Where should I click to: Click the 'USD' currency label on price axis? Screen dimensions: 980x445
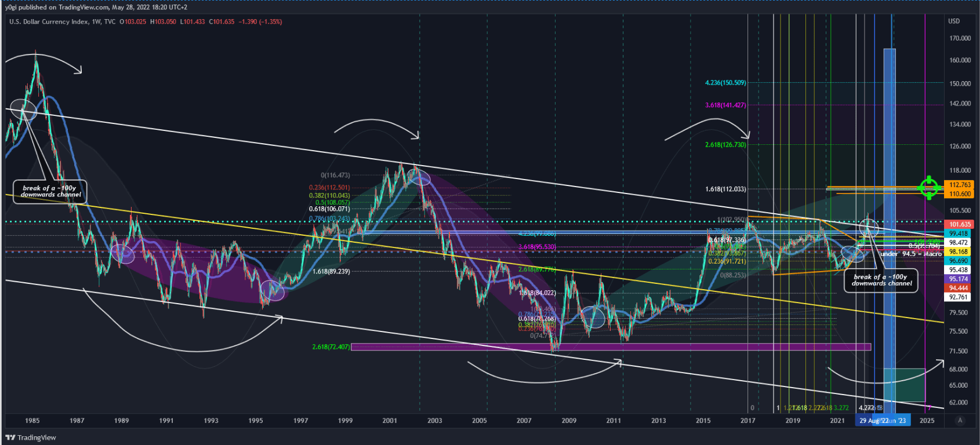954,21
